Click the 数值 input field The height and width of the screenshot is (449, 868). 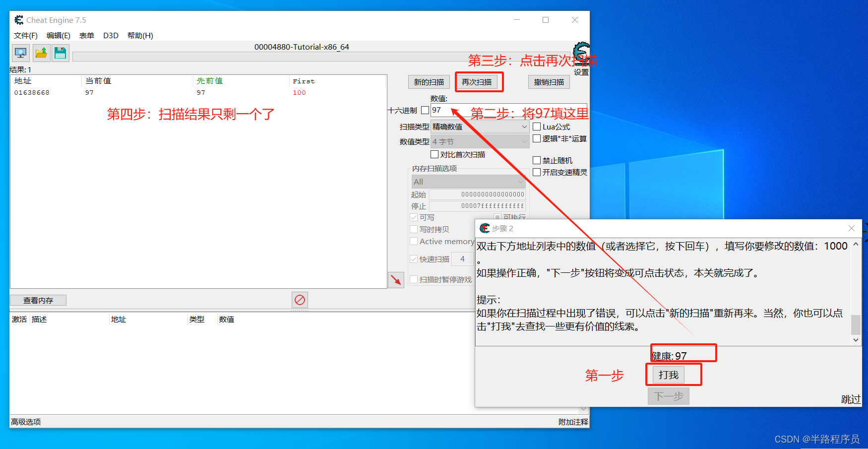coord(509,110)
